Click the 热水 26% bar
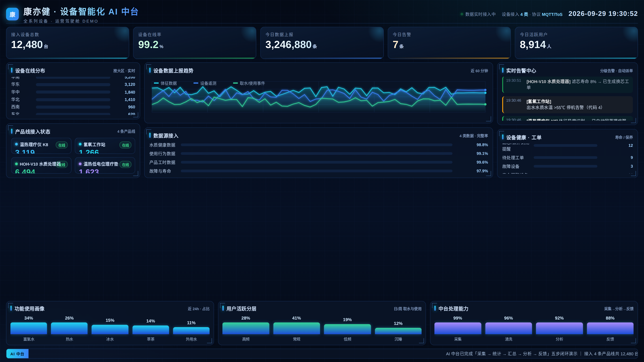 pos(69,328)
